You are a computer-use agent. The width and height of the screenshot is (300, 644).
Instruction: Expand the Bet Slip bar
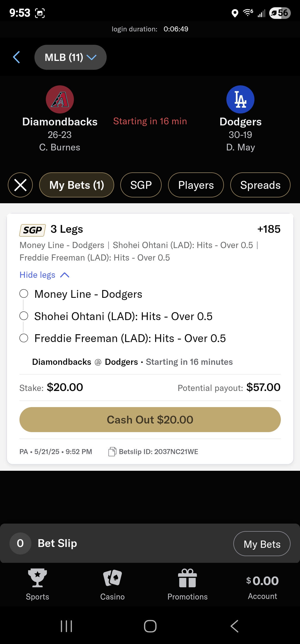coord(57,543)
